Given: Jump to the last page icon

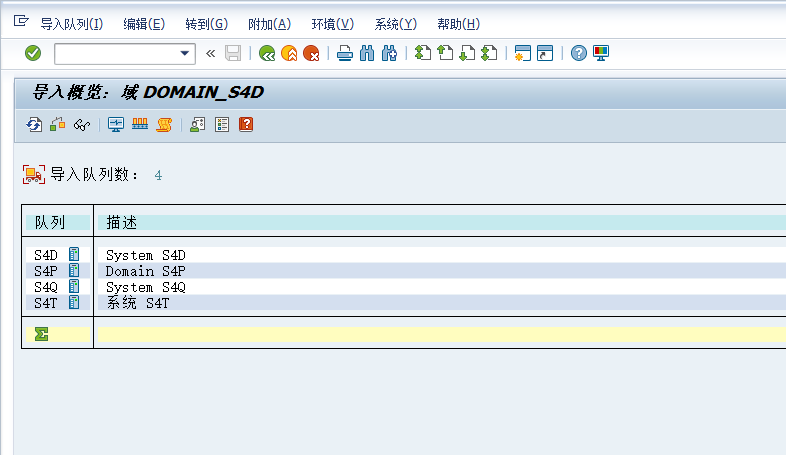Looking at the screenshot, I should [x=489, y=53].
